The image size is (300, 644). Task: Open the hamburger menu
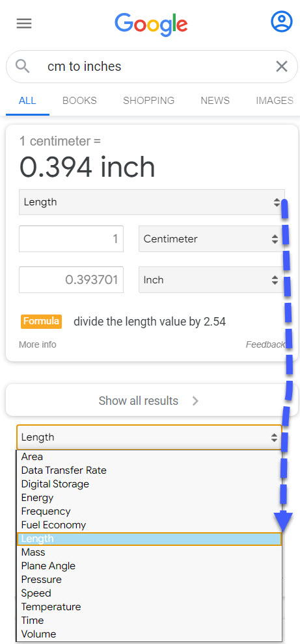coord(24,23)
